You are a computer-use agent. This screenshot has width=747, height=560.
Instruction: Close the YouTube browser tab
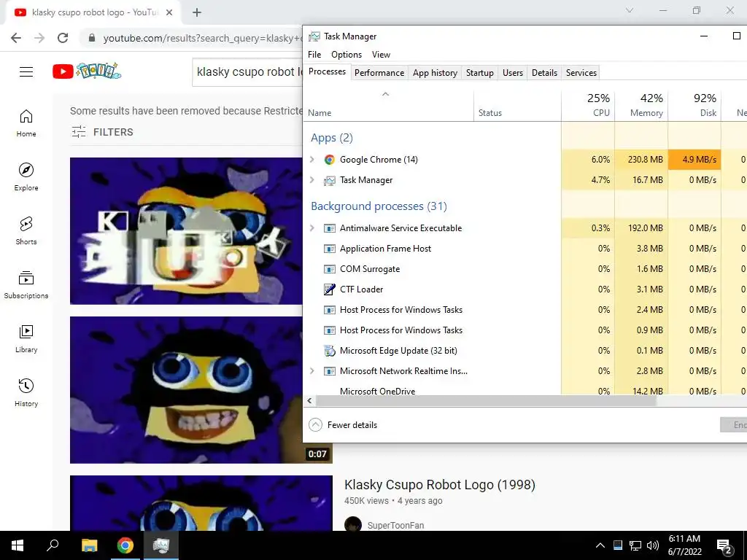coord(169,12)
